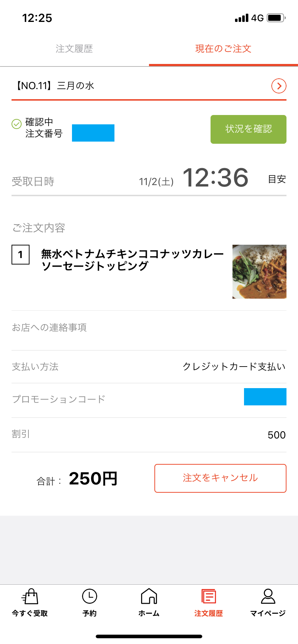Open the マイページ person icon
Image resolution: width=298 pixels, height=644 pixels.
pyautogui.click(x=268, y=597)
